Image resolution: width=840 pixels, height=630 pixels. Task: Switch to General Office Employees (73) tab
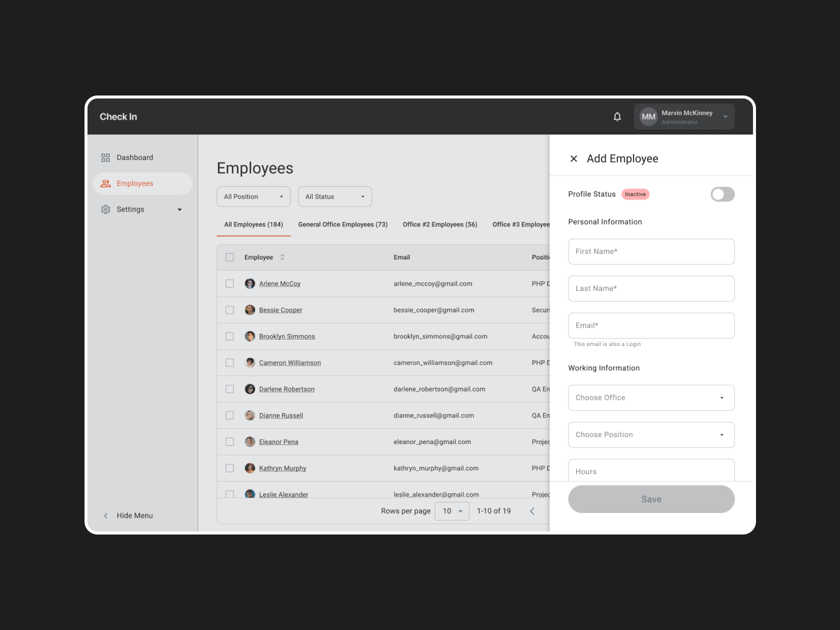[343, 224]
